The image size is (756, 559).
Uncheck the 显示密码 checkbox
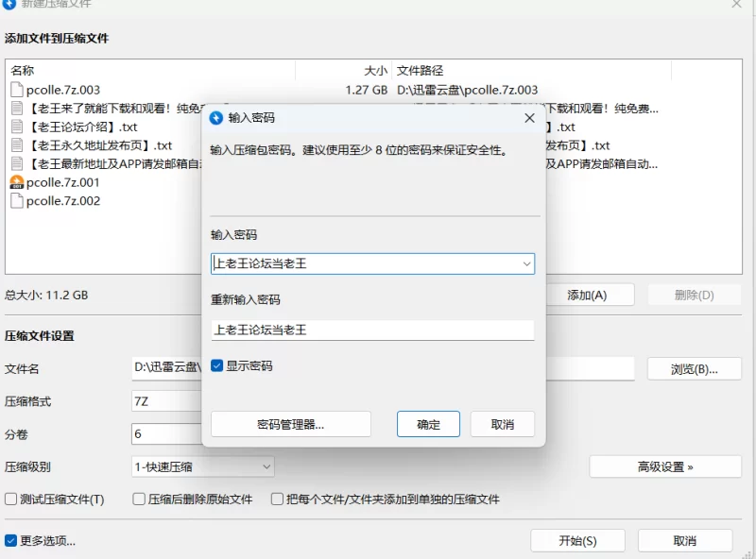click(217, 365)
